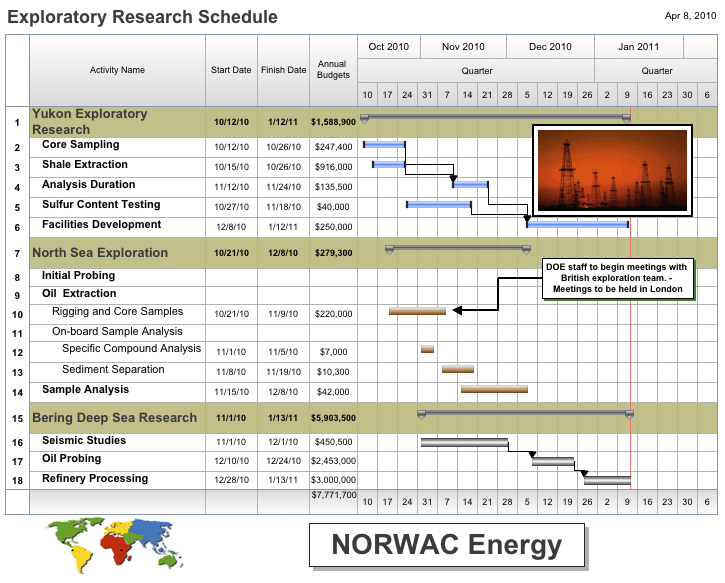Click the Rigging and Core Samples bar
This screenshot has width=725, height=583.
pos(417,312)
